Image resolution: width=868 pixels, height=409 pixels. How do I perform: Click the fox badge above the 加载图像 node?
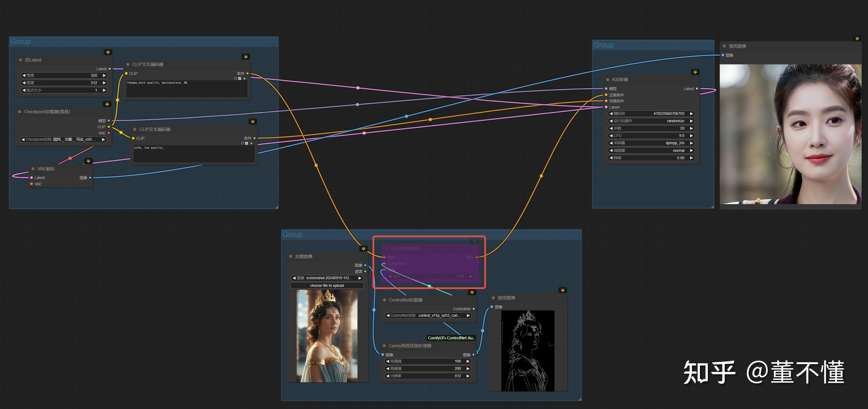[363, 248]
